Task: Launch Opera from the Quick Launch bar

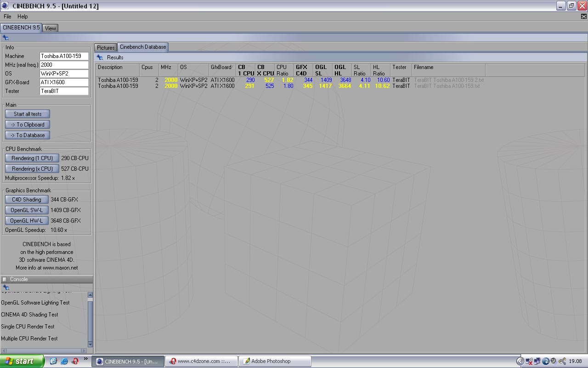Action: (x=75, y=361)
